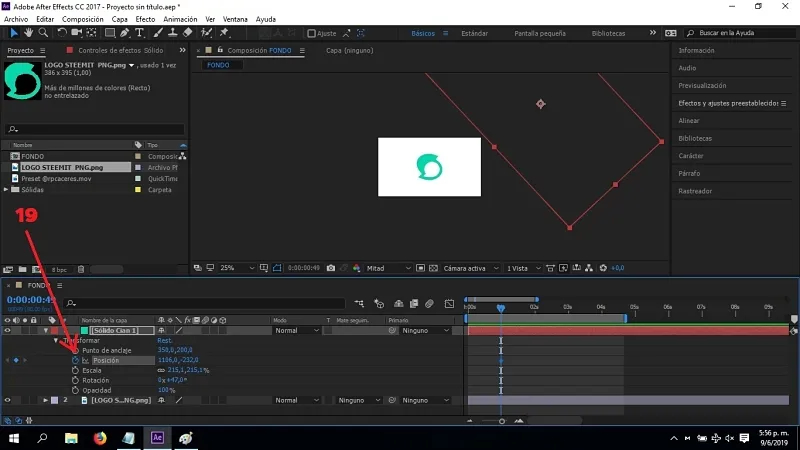Enable the Ajuste snapping checkbox
This screenshot has height=450, width=800.
coord(312,33)
